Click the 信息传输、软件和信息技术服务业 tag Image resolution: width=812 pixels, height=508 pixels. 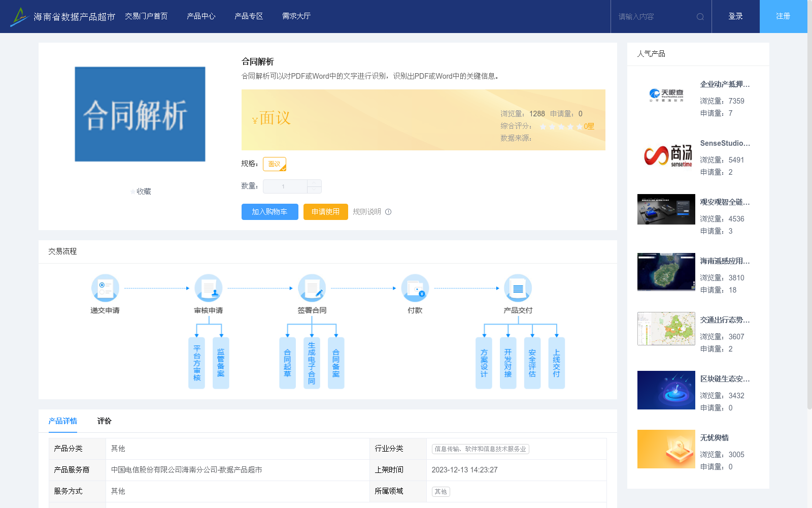tap(481, 449)
